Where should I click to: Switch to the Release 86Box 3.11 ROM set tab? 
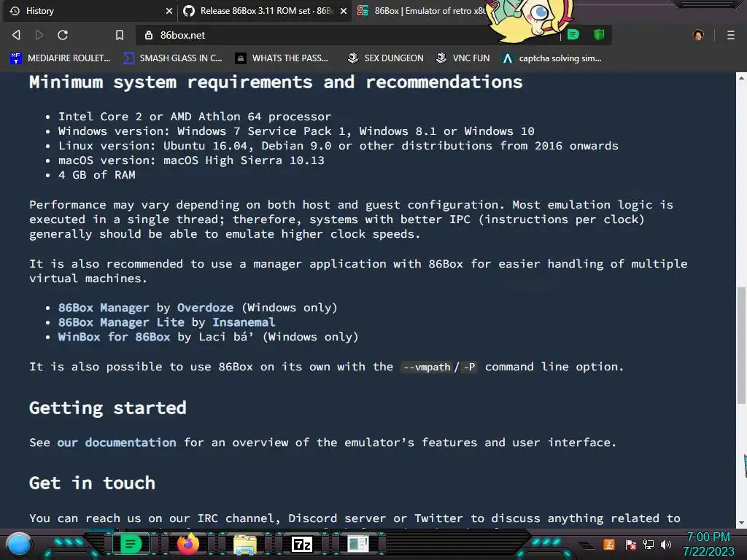pos(265,11)
